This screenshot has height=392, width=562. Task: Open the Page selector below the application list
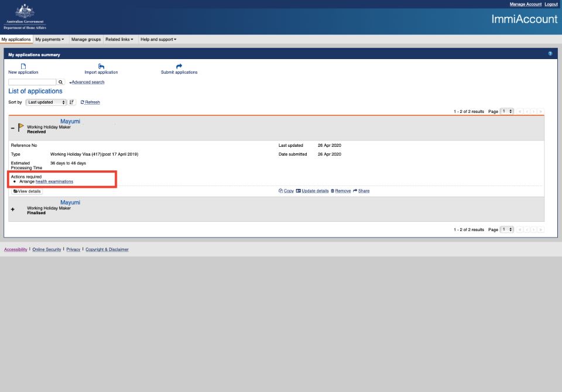(x=507, y=229)
